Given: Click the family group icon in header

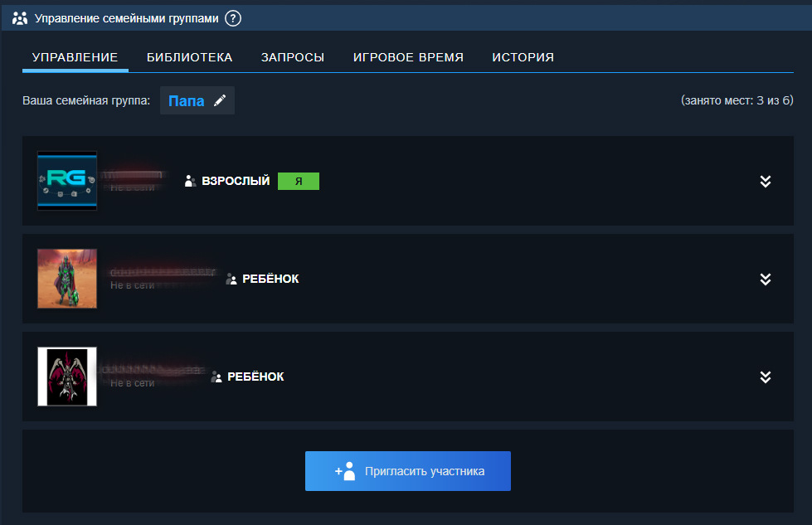Looking at the screenshot, I should (21, 17).
